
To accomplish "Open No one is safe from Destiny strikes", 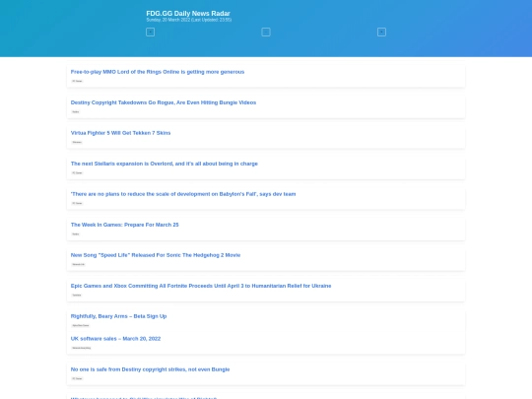I will coord(150,369).
